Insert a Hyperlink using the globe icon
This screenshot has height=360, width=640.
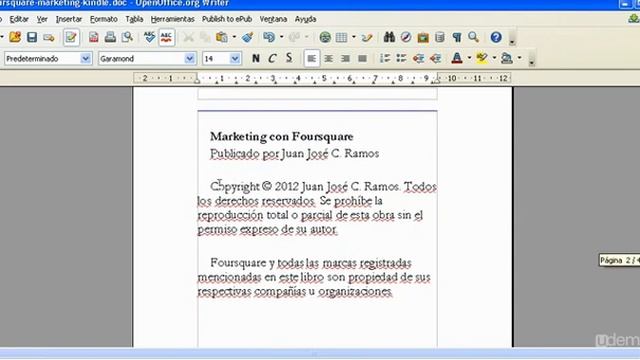325,37
